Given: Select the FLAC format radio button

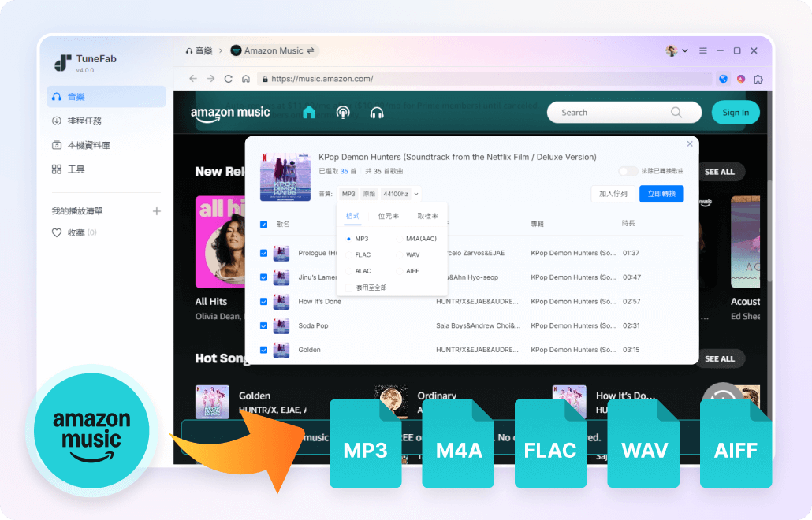Looking at the screenshot, I should [x=348, y=254].
